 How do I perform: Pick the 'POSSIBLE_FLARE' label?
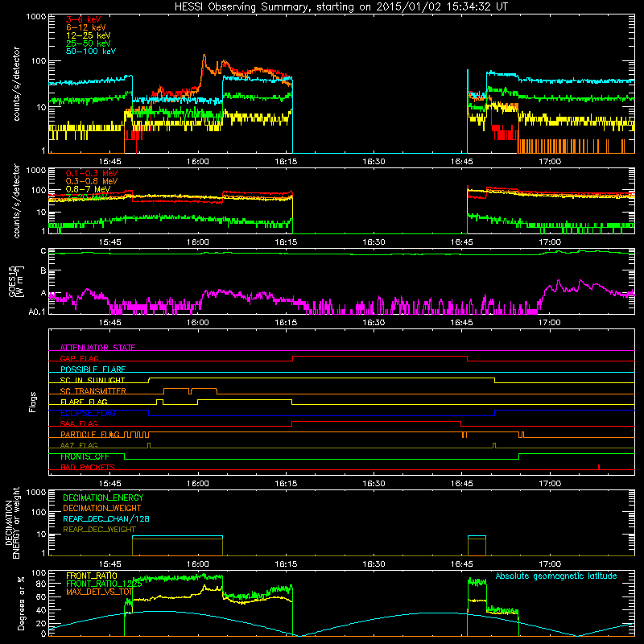[x=93, y=369]
